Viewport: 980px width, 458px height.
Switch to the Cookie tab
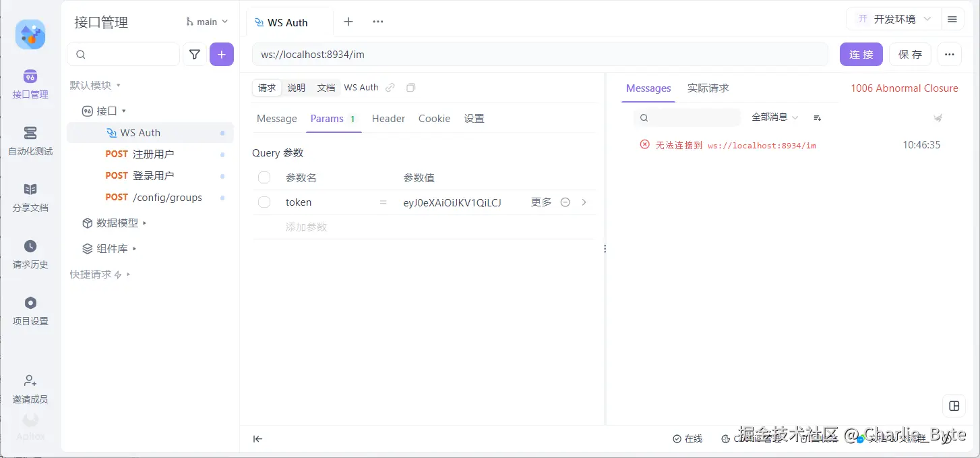tap(434, 119)
